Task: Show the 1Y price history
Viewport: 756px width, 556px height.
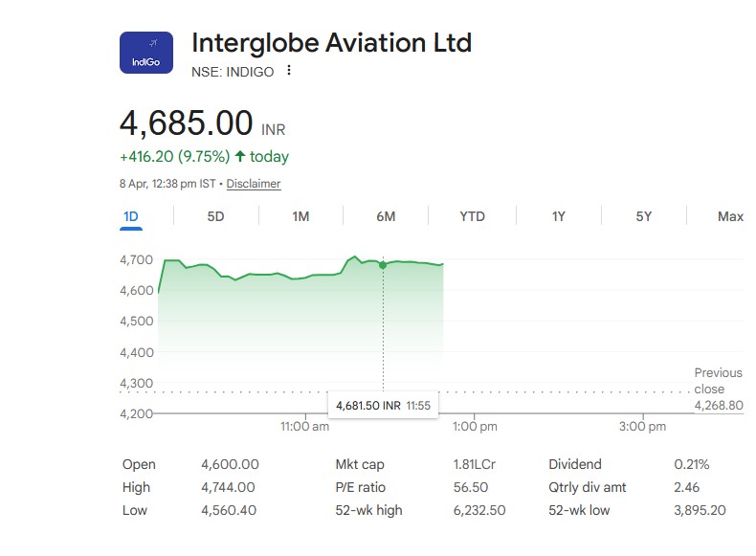Action: (x=558, y=216)
